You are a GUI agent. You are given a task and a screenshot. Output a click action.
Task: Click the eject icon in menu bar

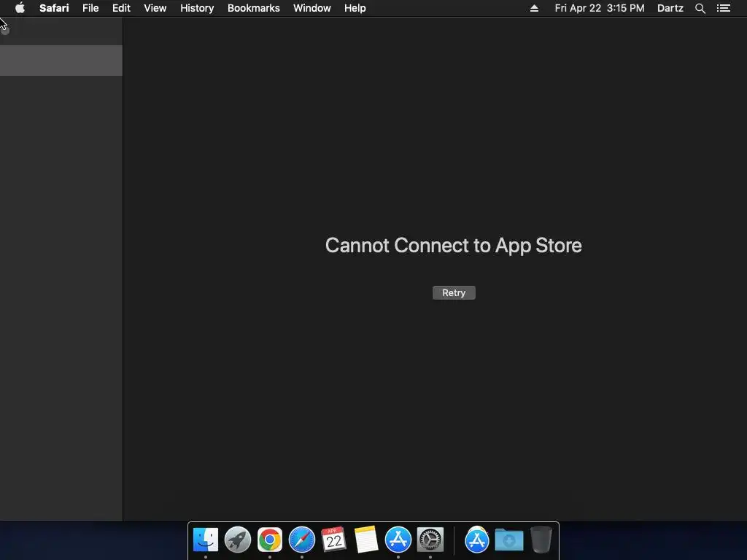coord(534,8)
